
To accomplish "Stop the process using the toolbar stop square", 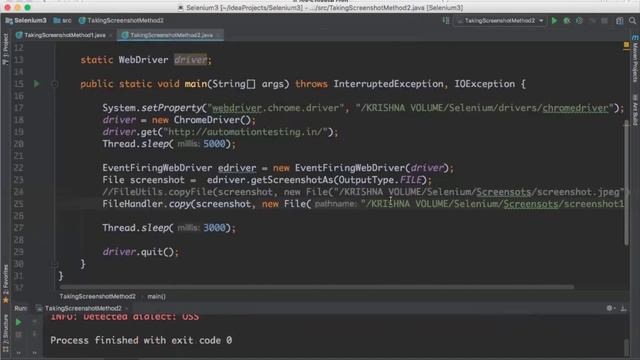I will pos(604,20).
